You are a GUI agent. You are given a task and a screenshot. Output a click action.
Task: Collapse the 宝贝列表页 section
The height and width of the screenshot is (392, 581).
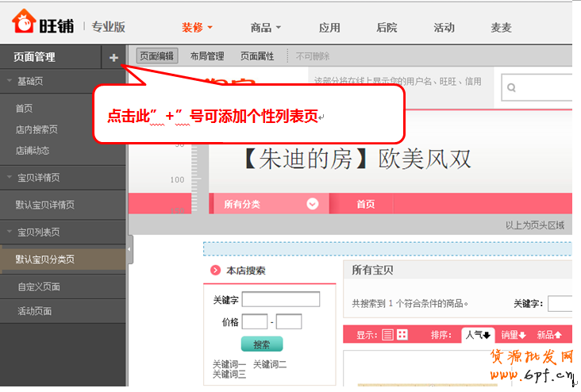(x=9, y=233)
